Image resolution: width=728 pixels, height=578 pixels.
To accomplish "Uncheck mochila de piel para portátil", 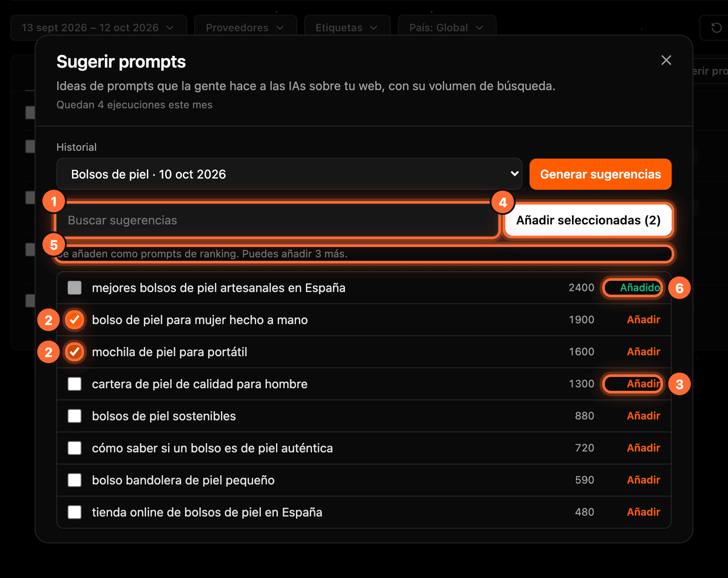I will 75,352.
